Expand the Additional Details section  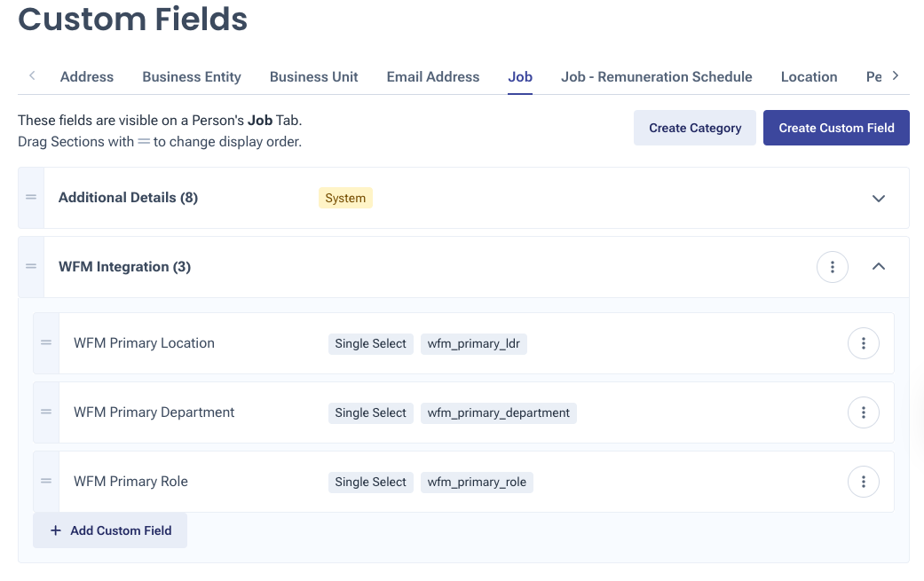879,198
